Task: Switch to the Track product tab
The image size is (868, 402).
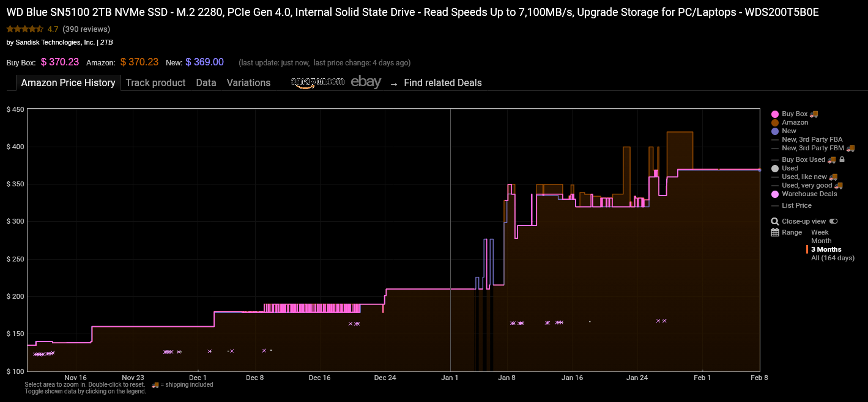Action: [155, 82]
